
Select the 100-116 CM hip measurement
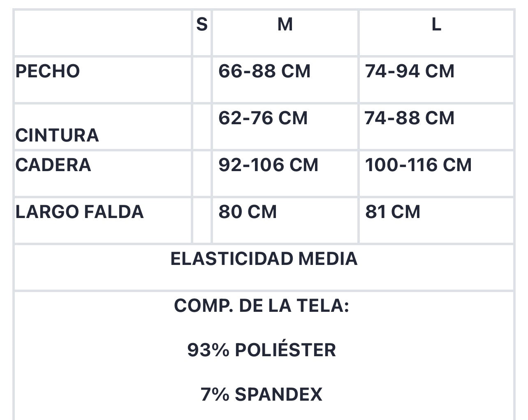point(418,165)
